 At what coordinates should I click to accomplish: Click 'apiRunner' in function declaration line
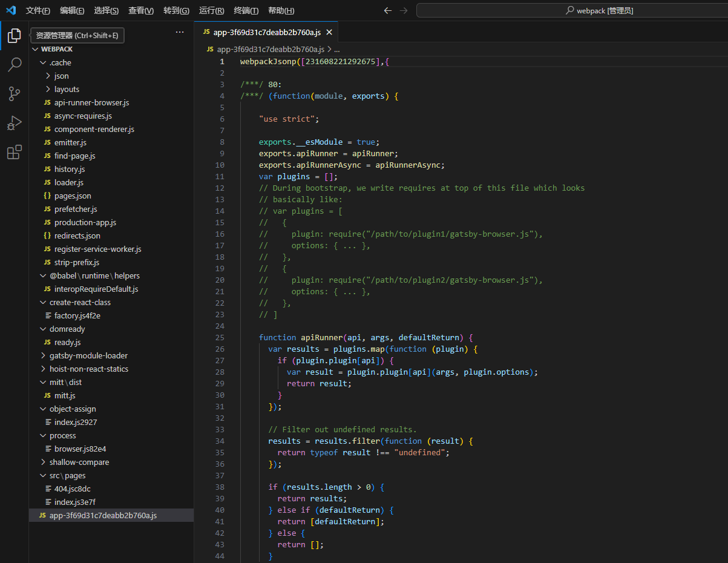coord(322,337)
